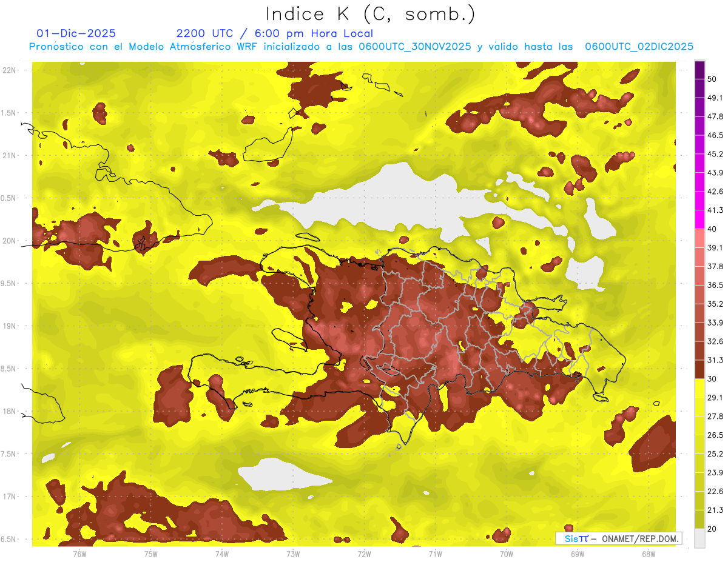
Task: Click the bright magenta swatch just above 40
Action: [699, 219]
